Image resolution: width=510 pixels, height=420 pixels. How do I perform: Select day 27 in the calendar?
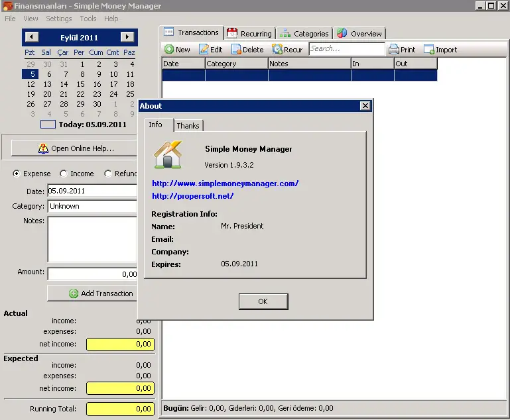[47, 104]
